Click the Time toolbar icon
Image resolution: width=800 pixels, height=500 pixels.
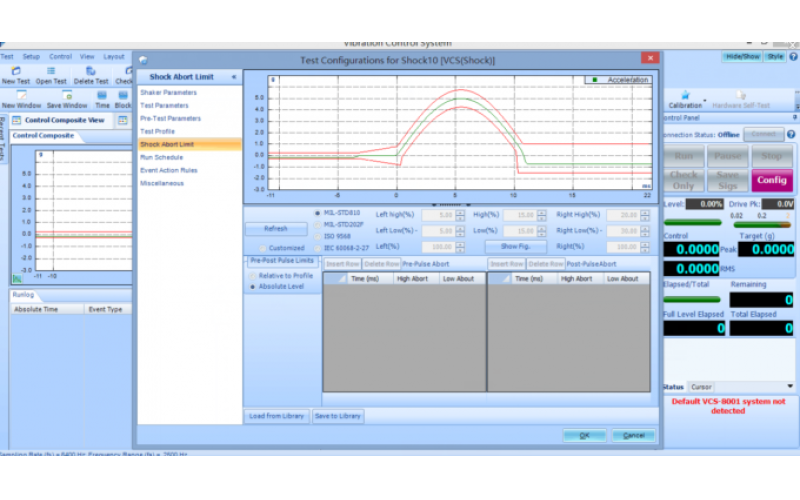click(102, 95)
